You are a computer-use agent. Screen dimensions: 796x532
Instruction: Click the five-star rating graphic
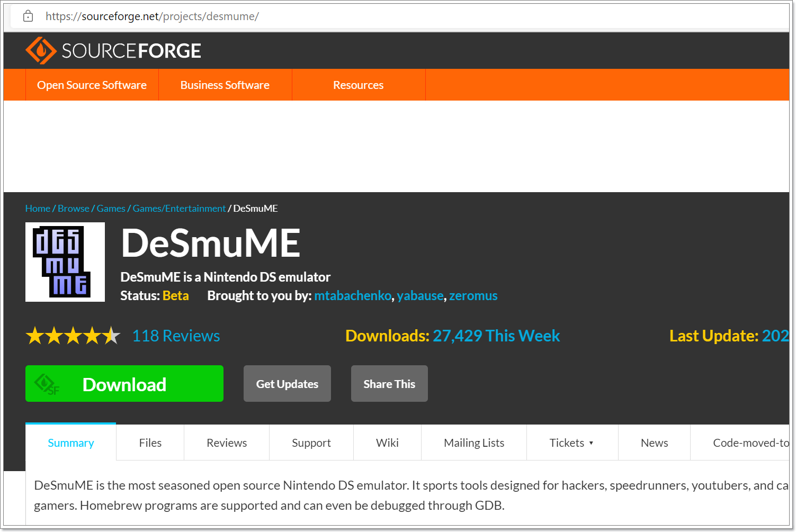[73, 336]
